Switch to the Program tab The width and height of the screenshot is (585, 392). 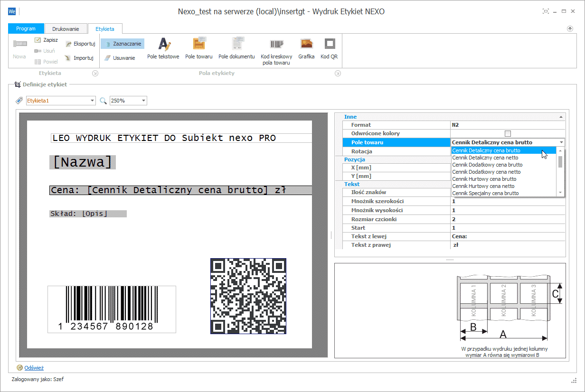[x=26, y=28]
